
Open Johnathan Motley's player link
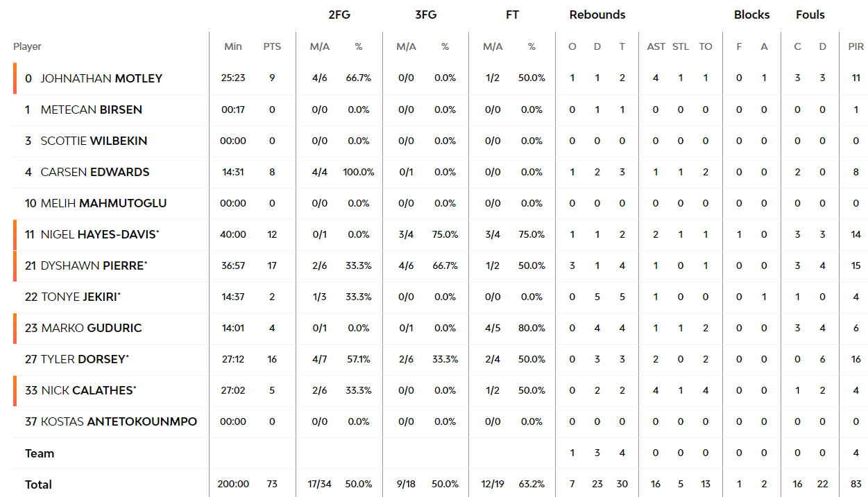(x=101, y=78)
